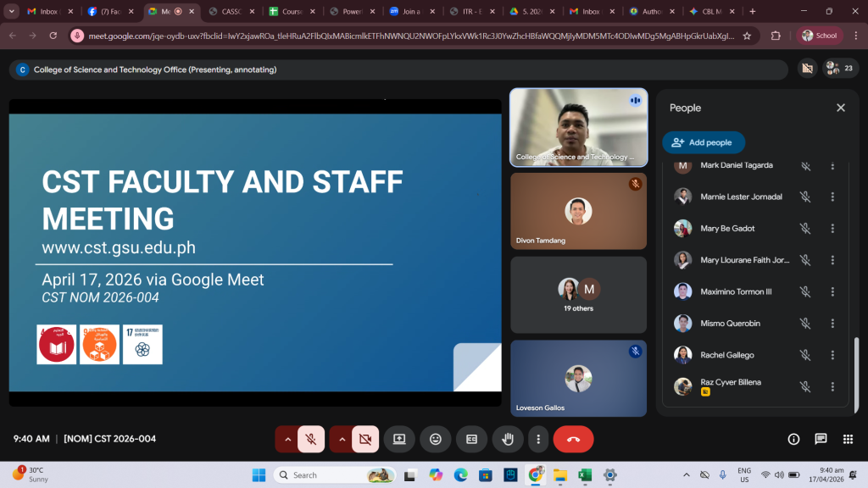Expand the video settings chevron
This screenshot has width=868, height=488.
[342, 439]
